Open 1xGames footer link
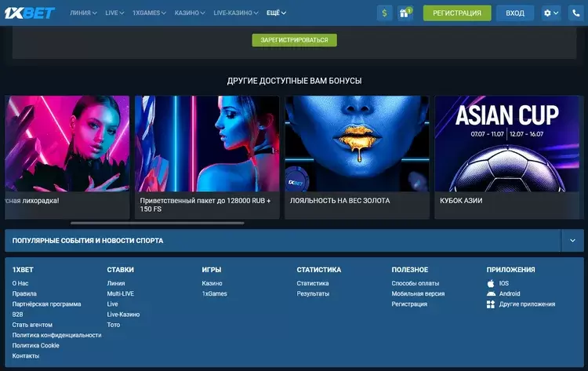Viewport: 588px width, 371px height. tap(215, 293)
